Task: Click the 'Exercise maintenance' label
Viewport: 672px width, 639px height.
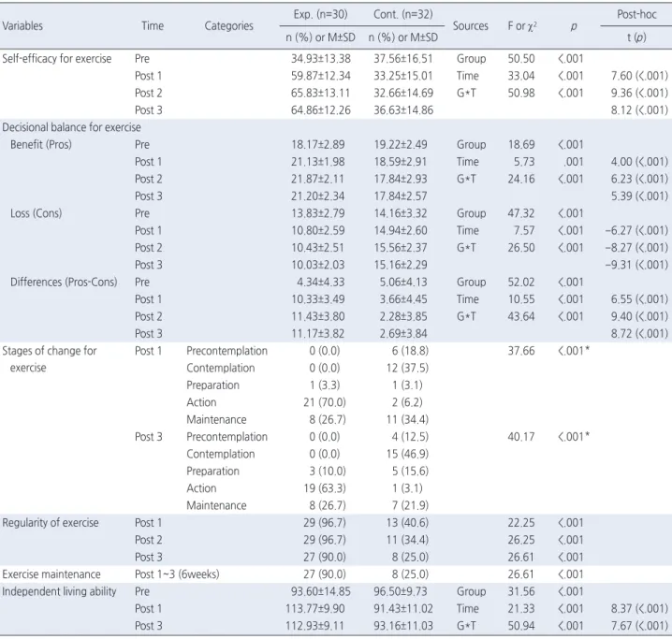Action: click(x=51, y=574)
